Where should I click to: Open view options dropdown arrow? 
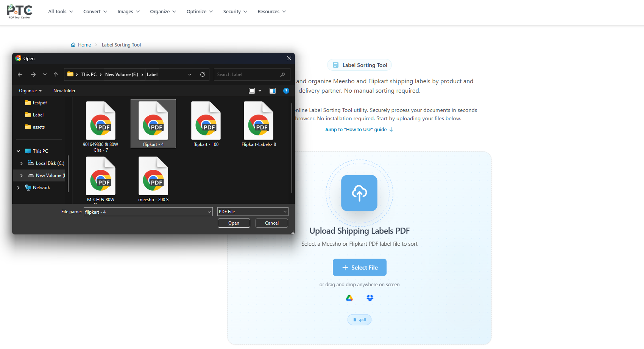click(x=260, y=91)
